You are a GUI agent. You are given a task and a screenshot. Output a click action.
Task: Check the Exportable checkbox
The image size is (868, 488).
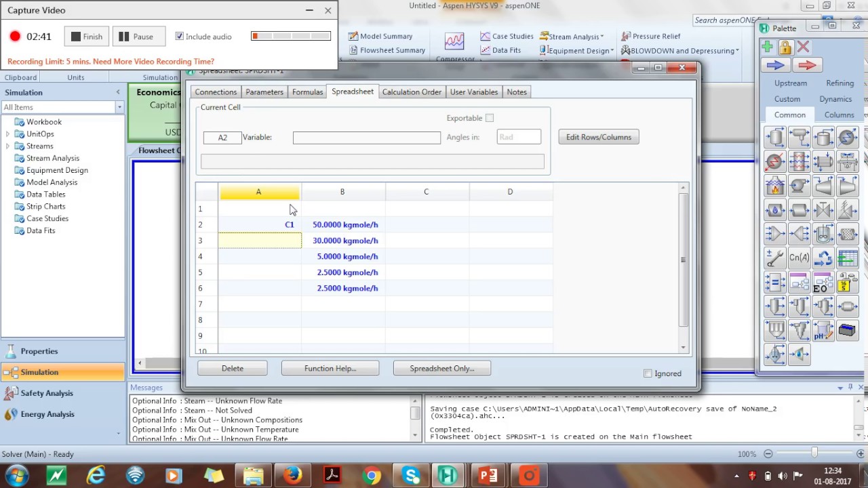490,118
